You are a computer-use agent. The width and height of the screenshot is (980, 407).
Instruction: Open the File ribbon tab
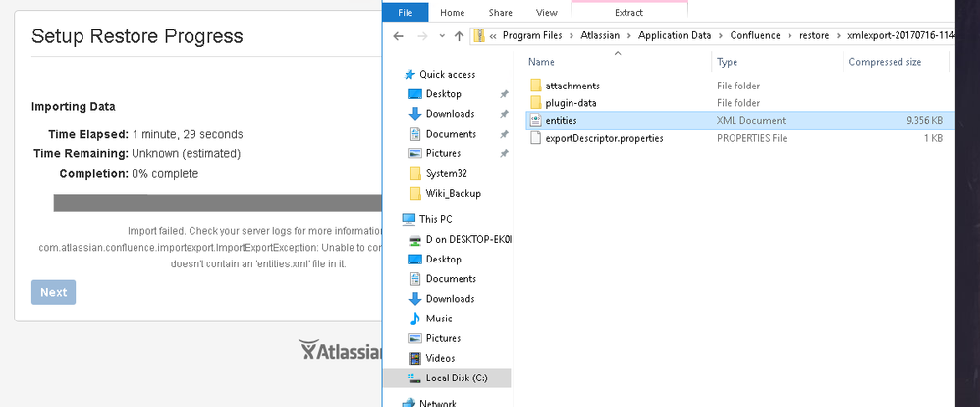pos(405,12)
